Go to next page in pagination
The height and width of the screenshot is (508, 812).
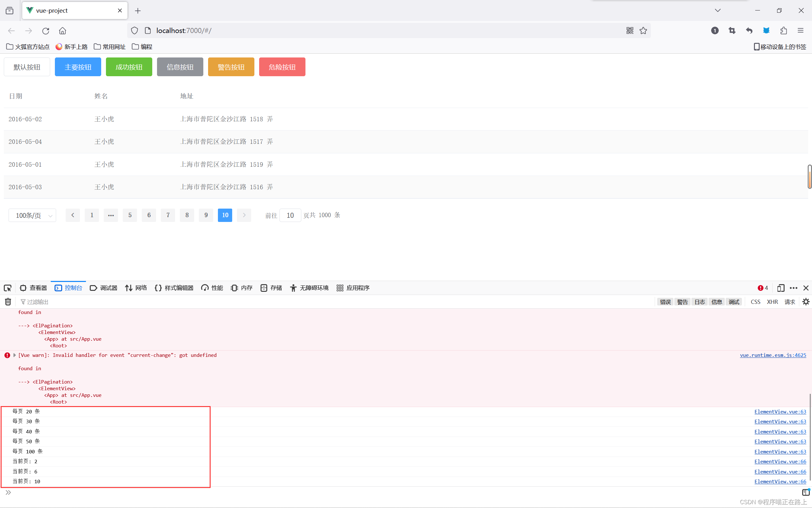pyautogui.click(x=244, y=215)
